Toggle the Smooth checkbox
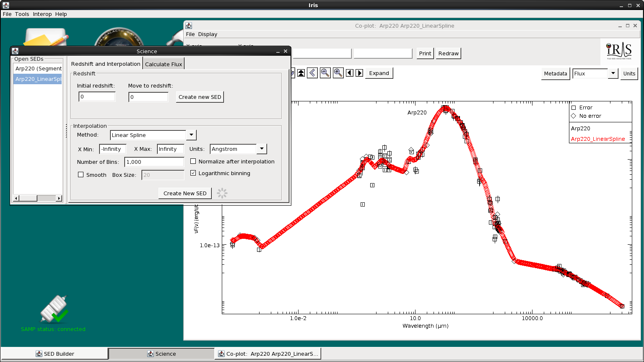The image size is (644, 362). pyautogui.click(x=81, y=175)
